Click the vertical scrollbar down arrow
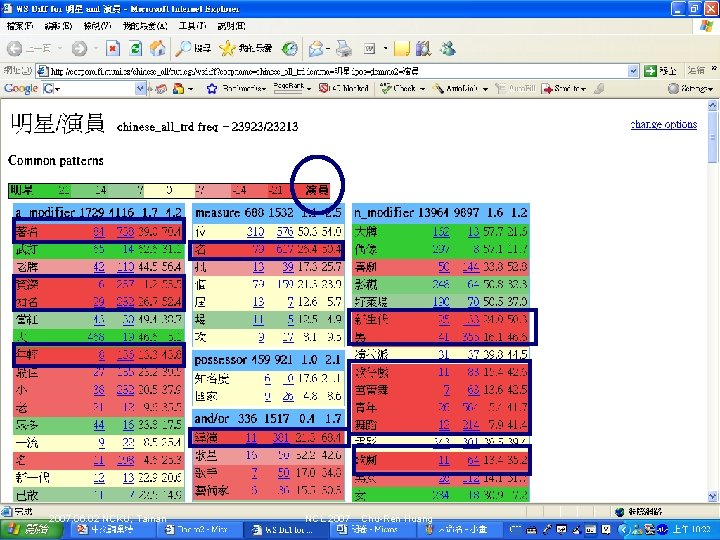 click(x=712, y=496)
